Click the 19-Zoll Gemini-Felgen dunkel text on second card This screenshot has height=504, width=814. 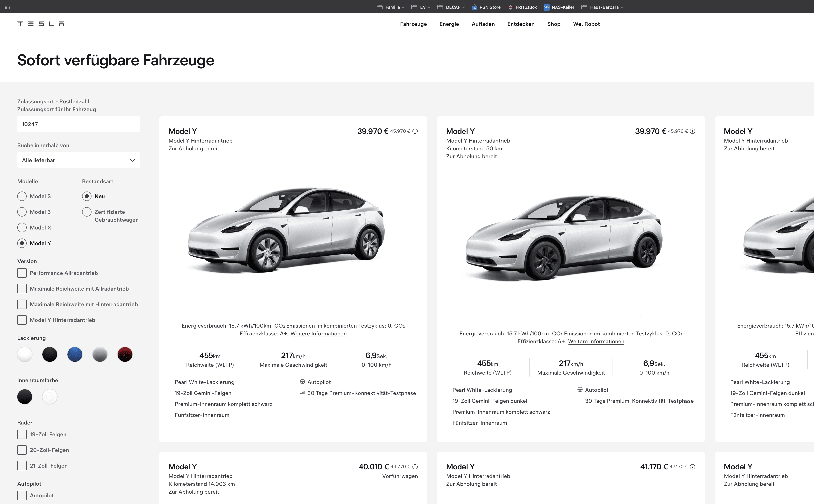click(x=490, y=401)
